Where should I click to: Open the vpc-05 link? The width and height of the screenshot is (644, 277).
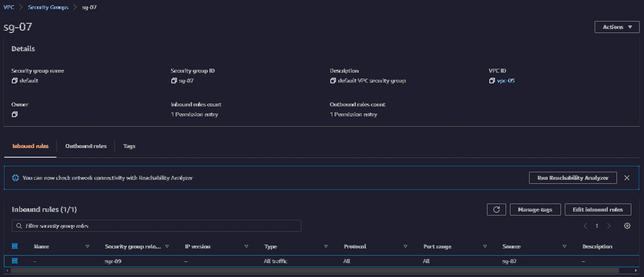click(506, 81)
